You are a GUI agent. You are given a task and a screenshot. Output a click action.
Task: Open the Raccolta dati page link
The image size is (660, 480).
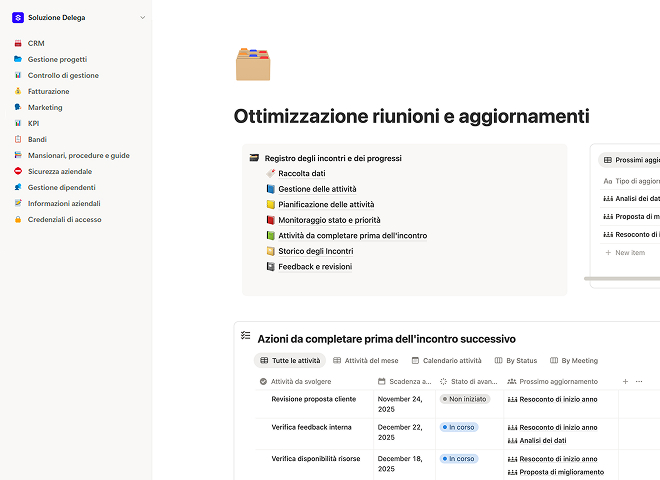302,173
